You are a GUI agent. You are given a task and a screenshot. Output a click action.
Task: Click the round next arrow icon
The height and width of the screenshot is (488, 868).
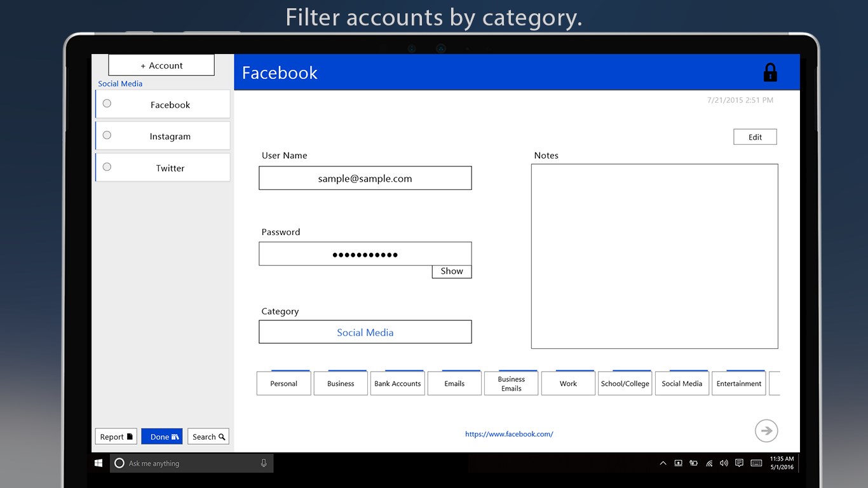pyautogui.click(x=766, y=431)
